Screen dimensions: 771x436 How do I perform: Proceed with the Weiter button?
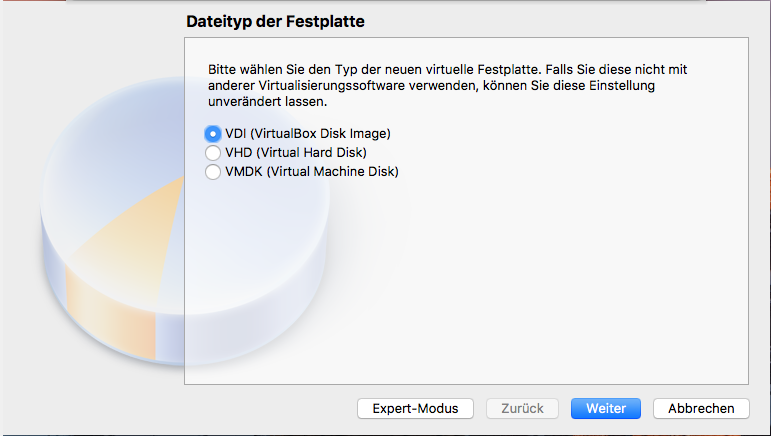click(606, 408)
